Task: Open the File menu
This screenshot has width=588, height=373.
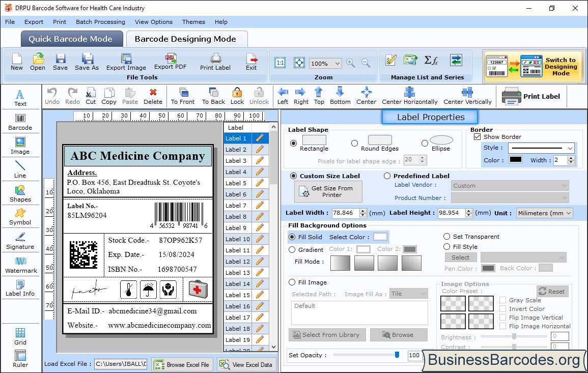Action: [10, 22]
